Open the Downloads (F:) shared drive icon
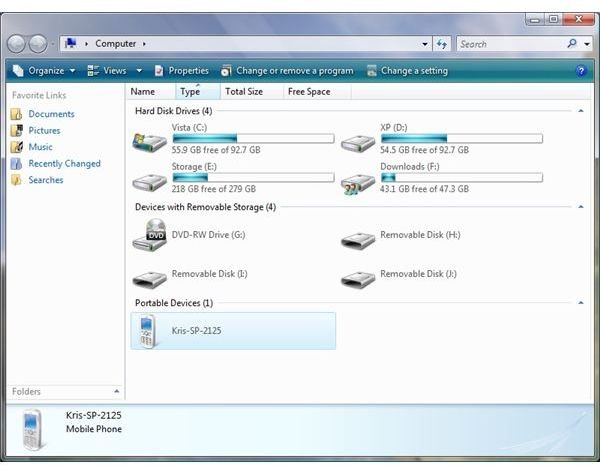 pyautogui.click(x=358, y=184)
